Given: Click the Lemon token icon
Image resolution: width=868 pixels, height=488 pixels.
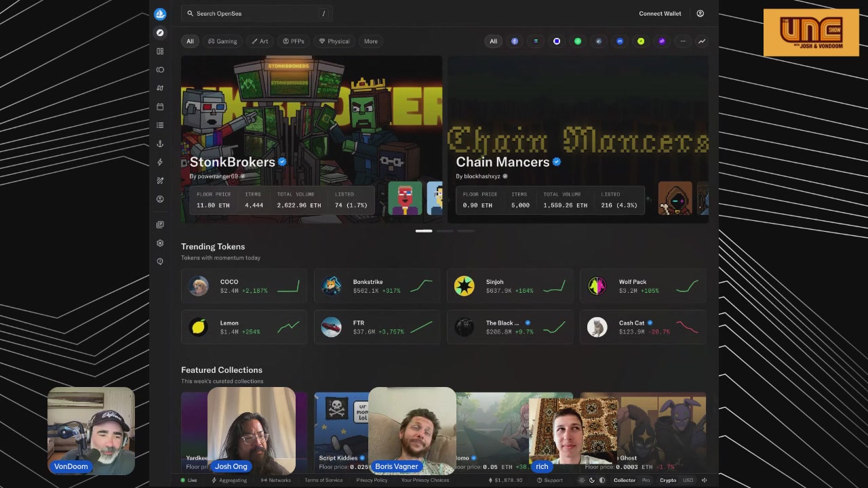Looking at the screenshot, I should coord(199,327).
